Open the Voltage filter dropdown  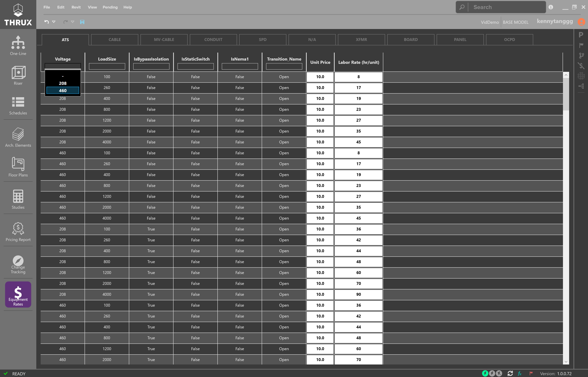pyautogui.click(x=63, y=66)
